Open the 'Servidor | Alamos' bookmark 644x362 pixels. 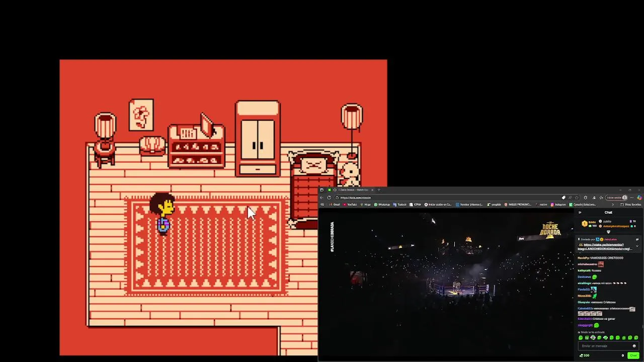click(x=469, y=205)
